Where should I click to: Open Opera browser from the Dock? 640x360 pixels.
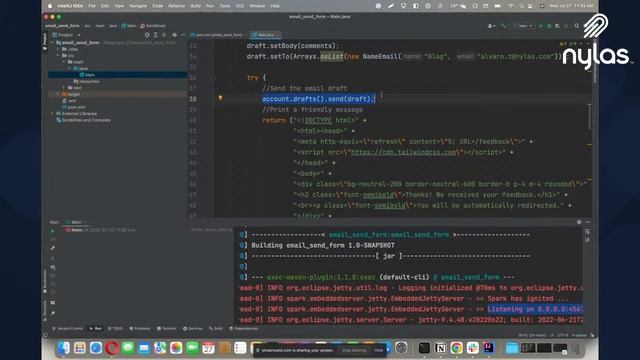[x=112, y=348]
